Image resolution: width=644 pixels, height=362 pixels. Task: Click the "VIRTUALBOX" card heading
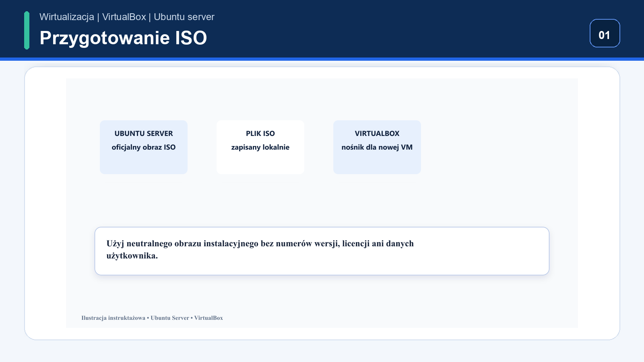377,134
